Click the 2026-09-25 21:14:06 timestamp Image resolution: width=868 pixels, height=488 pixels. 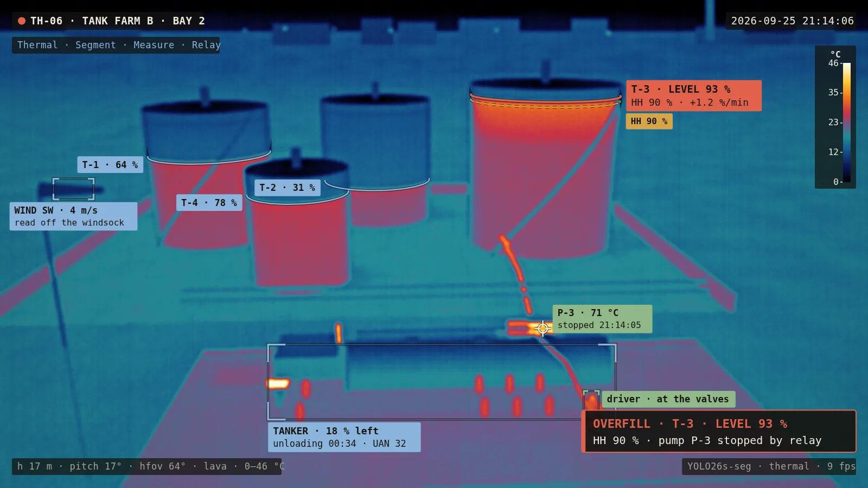(792, 21)
